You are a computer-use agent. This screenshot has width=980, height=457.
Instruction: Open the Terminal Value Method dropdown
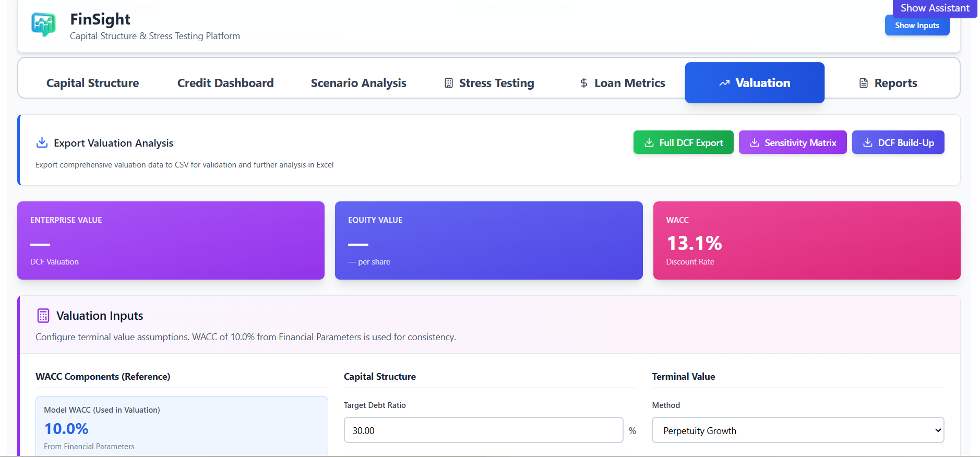(797, 430)
